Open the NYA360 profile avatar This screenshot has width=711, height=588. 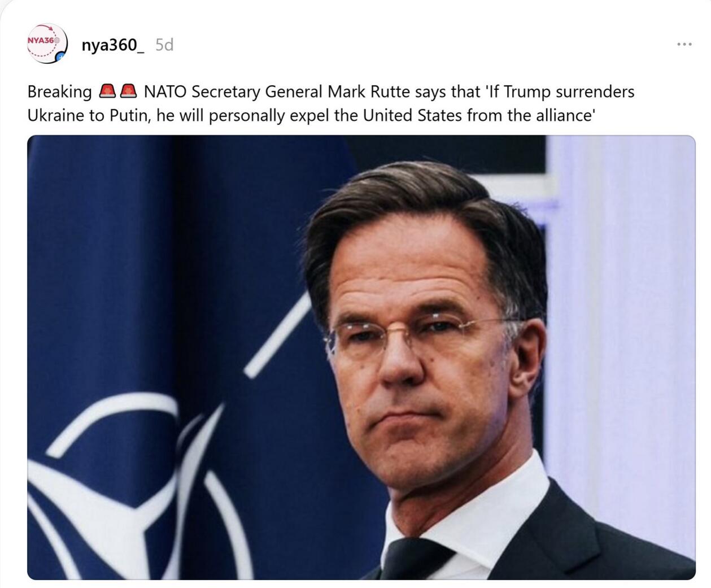pos(47,43)
